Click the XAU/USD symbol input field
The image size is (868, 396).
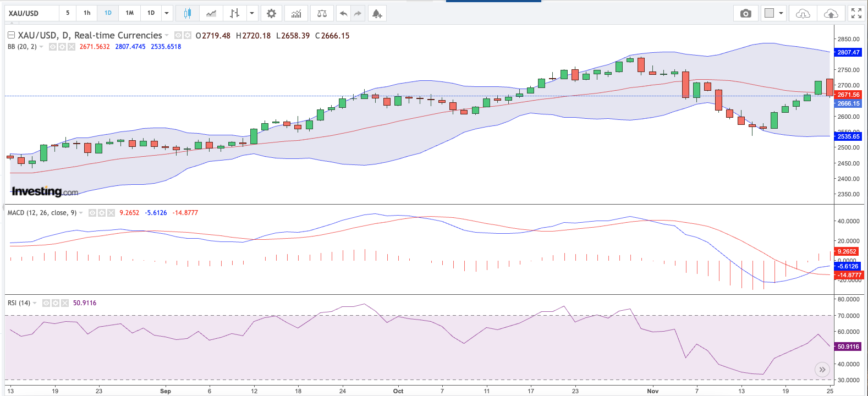point(31,13)
